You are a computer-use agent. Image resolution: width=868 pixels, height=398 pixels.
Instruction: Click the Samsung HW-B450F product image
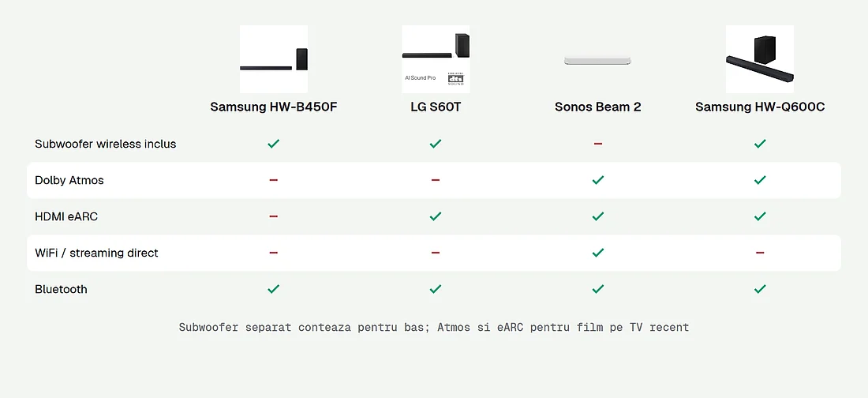click(x=274, y=58)
